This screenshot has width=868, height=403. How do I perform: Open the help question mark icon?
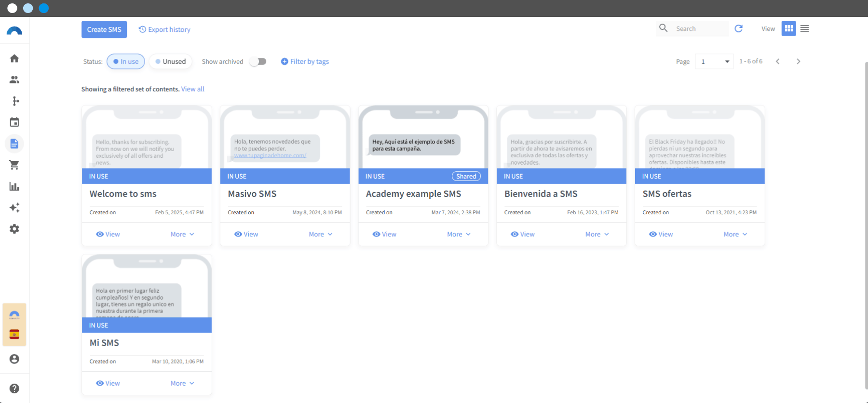pos(14,389)
